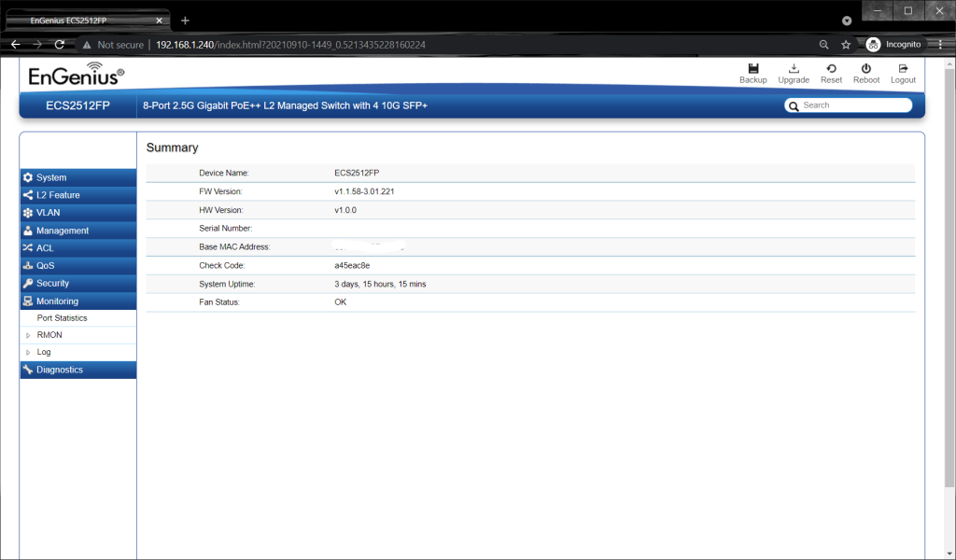Click the page vertical scrollbar
Image resolution: width=956 pixels, height=560 pixels.
point(949,277)
